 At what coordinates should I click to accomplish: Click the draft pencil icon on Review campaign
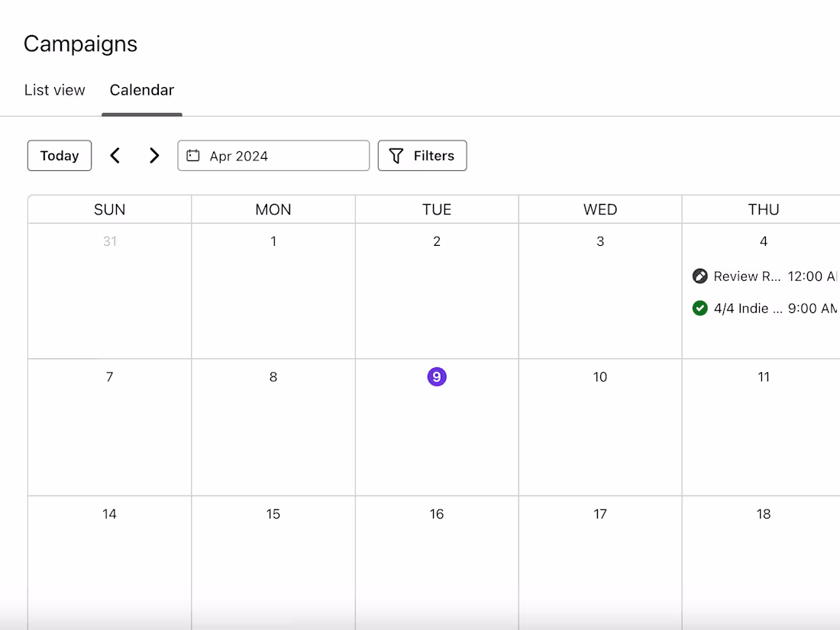(699, 276)
